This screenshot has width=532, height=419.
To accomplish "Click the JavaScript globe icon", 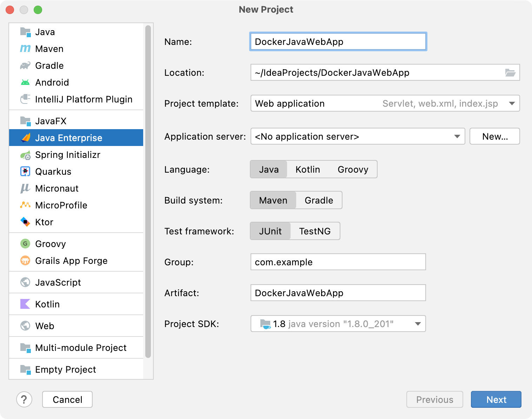I will [x=25, y=282].
